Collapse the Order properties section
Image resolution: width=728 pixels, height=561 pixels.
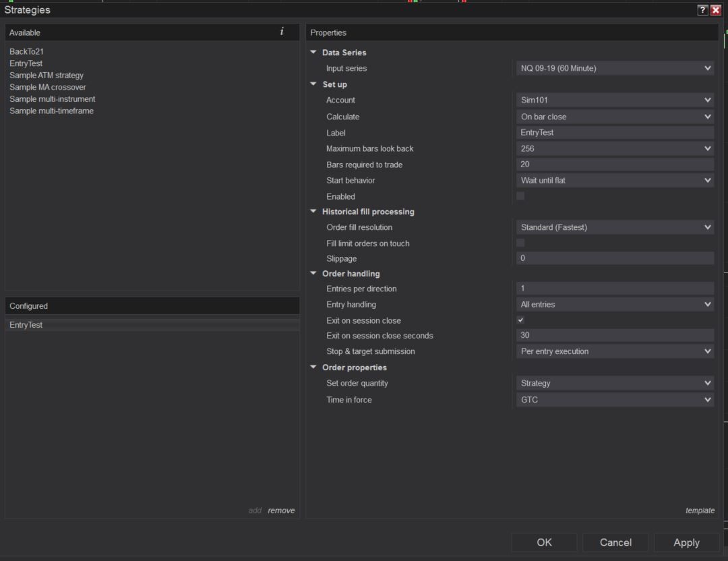tap(313, 367)
